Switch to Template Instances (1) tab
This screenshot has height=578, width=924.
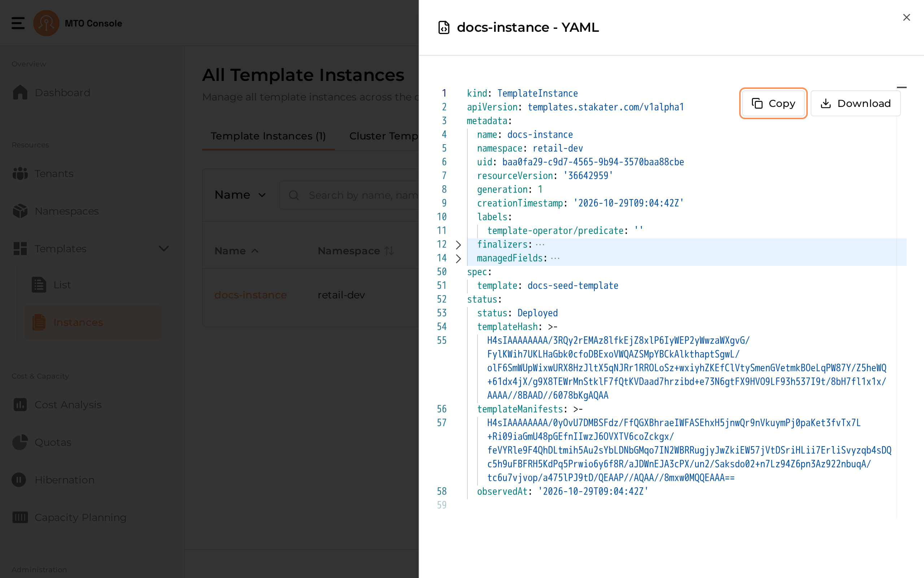pos(268,136)
